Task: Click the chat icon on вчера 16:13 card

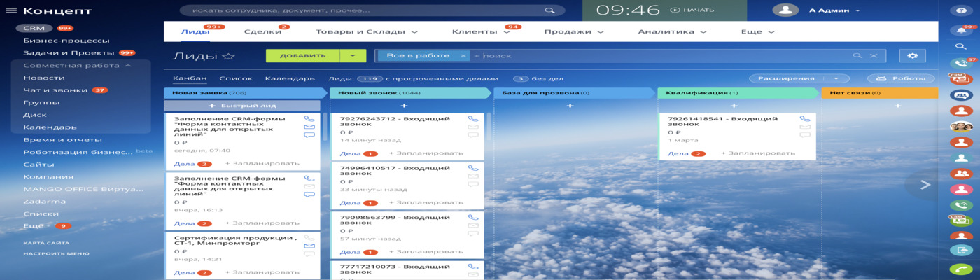Action: pos(309,195)
